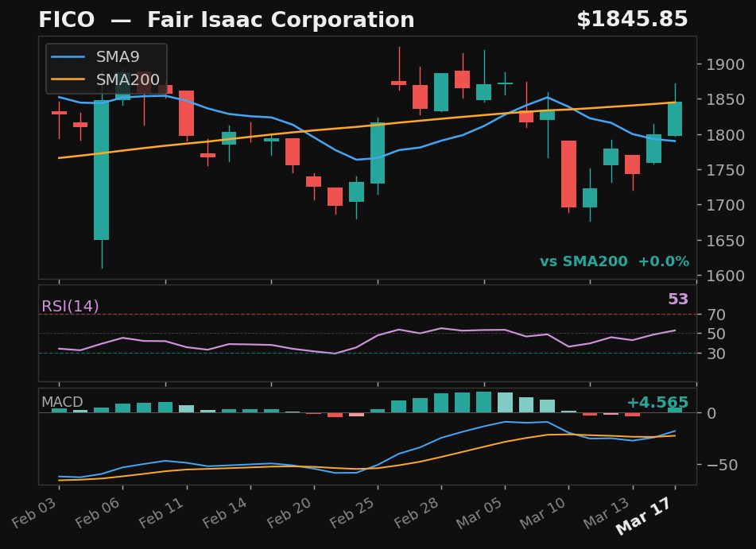Viewport: 756px width, 549px height.
Task: Select the $1845.85 current price
Action: tap(632, 20)
